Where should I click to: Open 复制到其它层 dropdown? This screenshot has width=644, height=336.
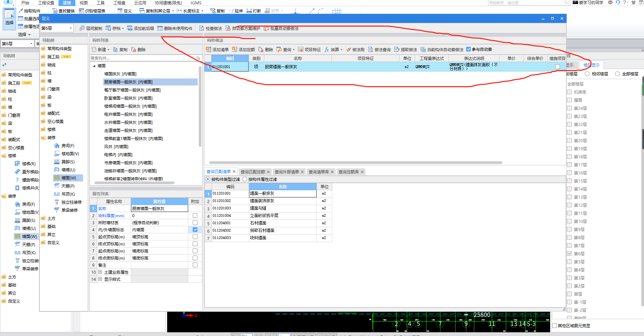[x=173, y=11]
